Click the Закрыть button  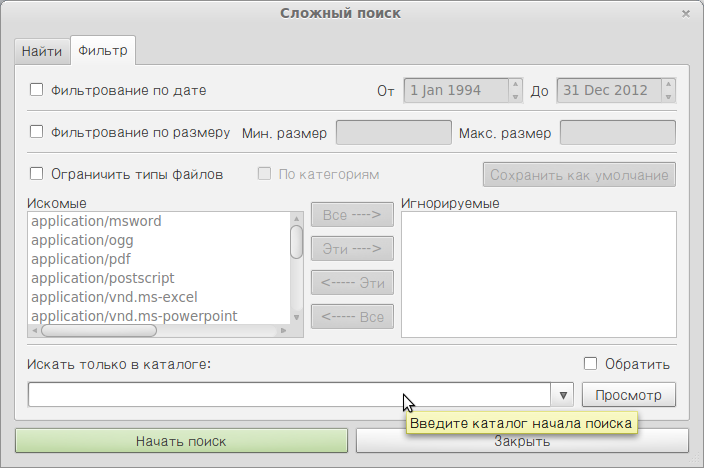pos(522,441)
